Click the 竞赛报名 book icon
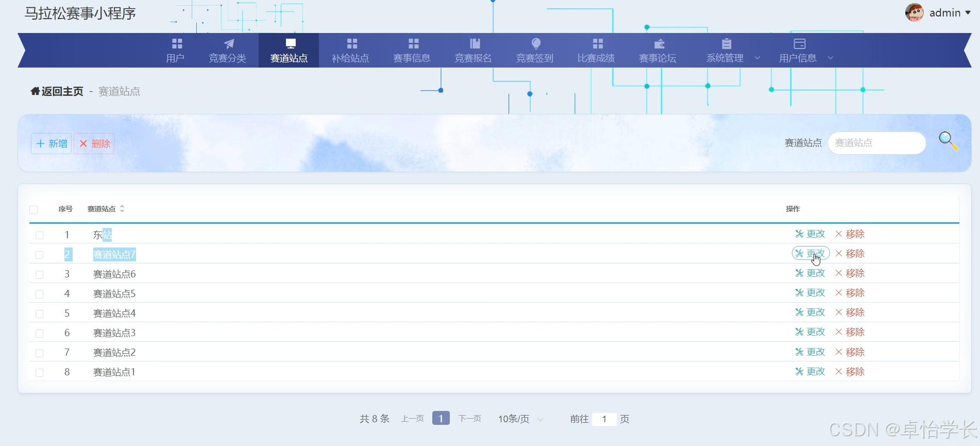The width and height of the screenshot is (980, 446). (475, 43)
